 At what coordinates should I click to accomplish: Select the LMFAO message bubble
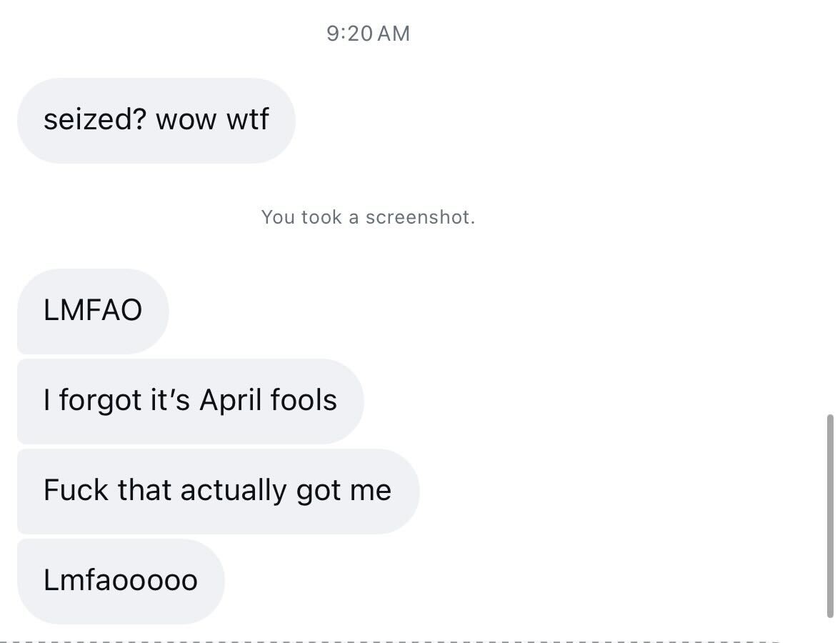tap(93, 311)
